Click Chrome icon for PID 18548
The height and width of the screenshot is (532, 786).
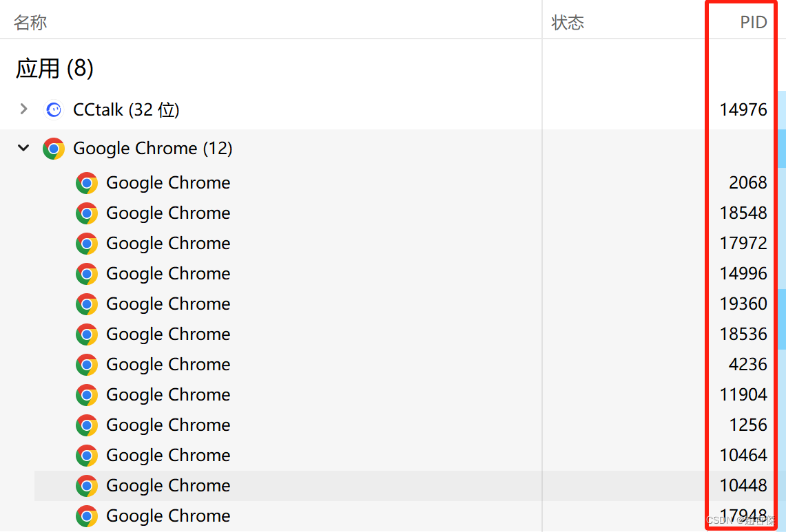86,213
